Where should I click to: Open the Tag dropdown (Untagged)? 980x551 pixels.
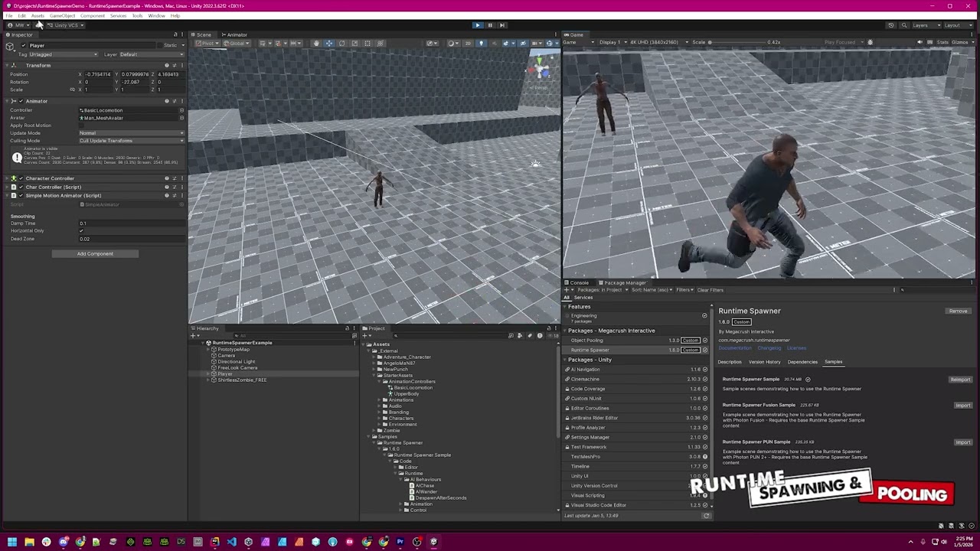(x=63, y=54)
